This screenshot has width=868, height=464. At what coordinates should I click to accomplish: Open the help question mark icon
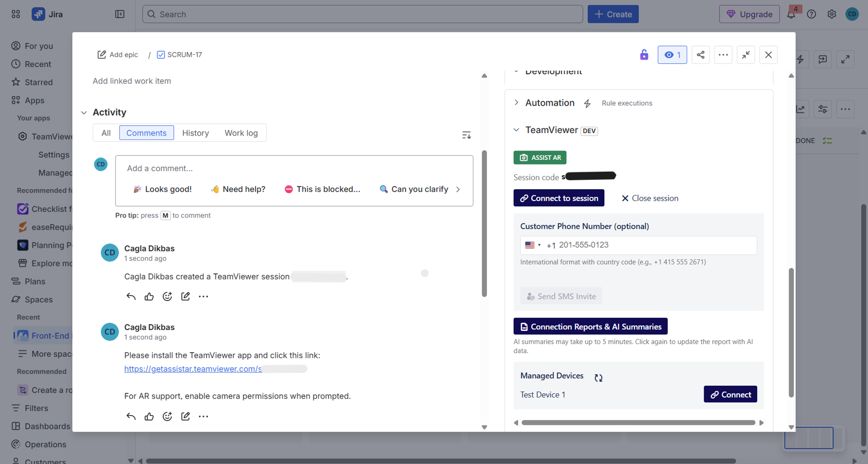coord(811,14)
